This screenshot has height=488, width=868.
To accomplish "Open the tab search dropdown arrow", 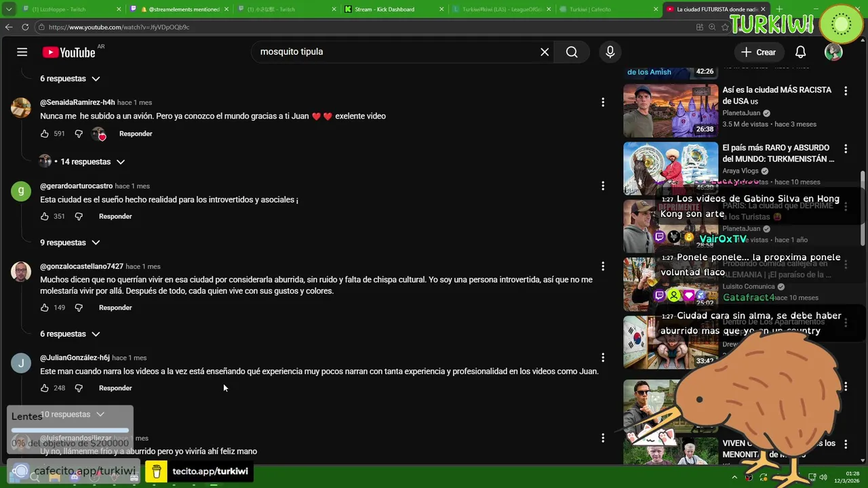I will 9,9.
